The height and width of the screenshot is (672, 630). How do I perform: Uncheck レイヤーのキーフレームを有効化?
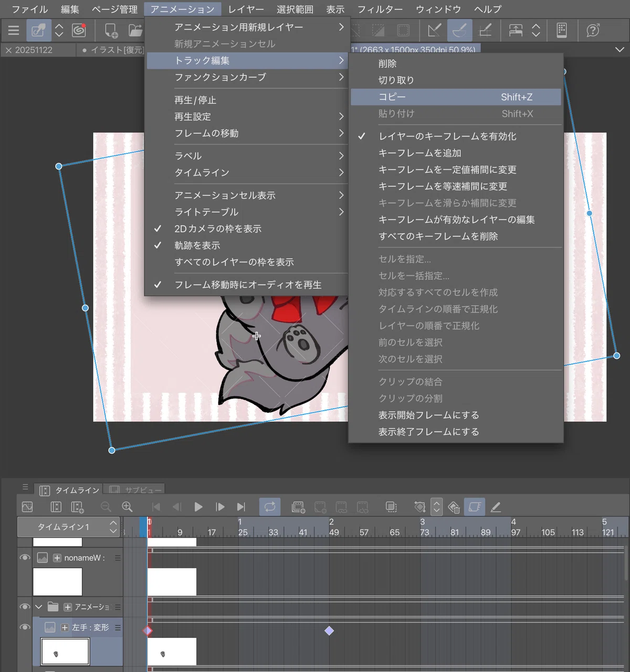(456, 136)
